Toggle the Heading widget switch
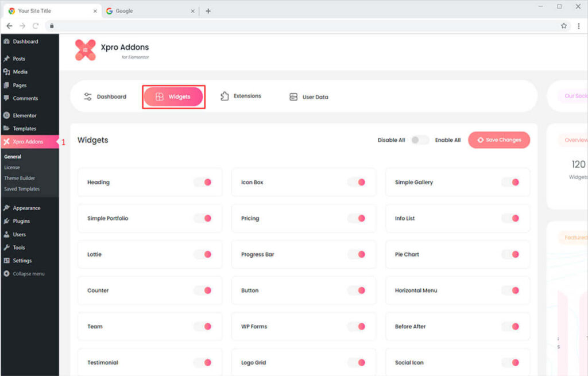588x376 pixels. [x=203, y=182]
